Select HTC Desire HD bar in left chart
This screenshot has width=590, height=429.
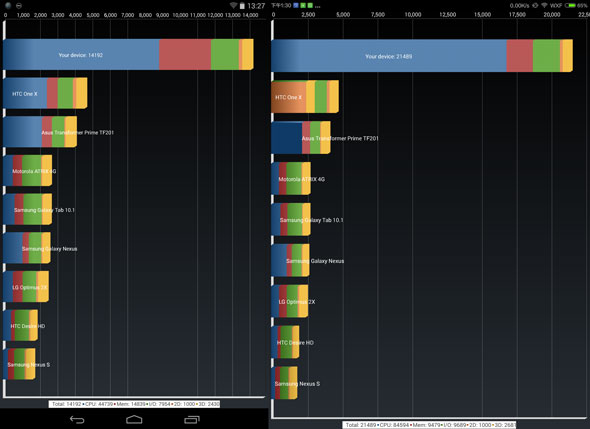20,326
